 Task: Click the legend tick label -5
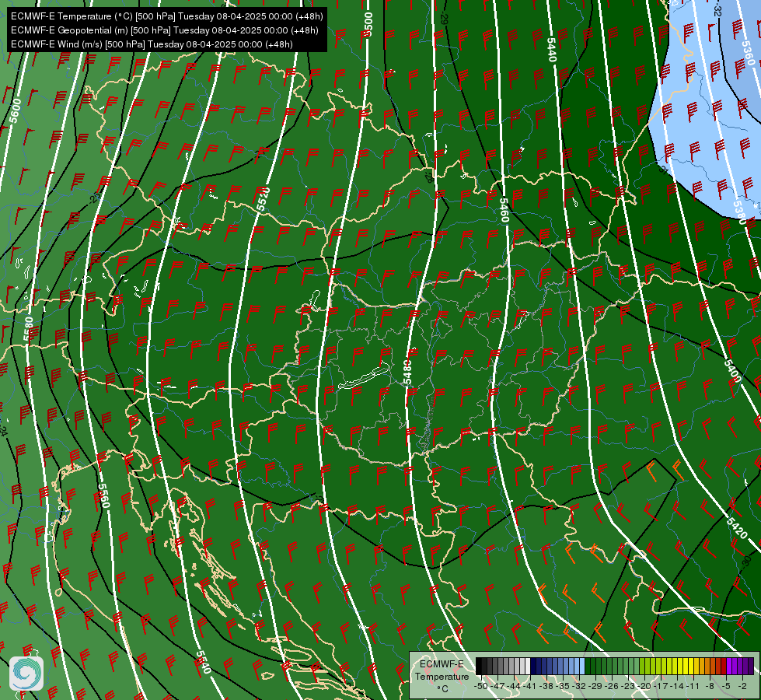tap(725, 686)
